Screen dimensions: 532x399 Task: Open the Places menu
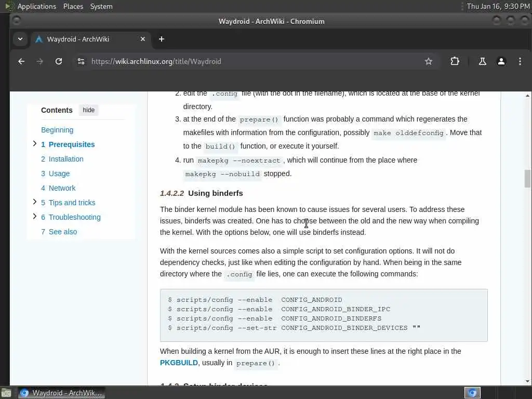[x=73, y=6]
